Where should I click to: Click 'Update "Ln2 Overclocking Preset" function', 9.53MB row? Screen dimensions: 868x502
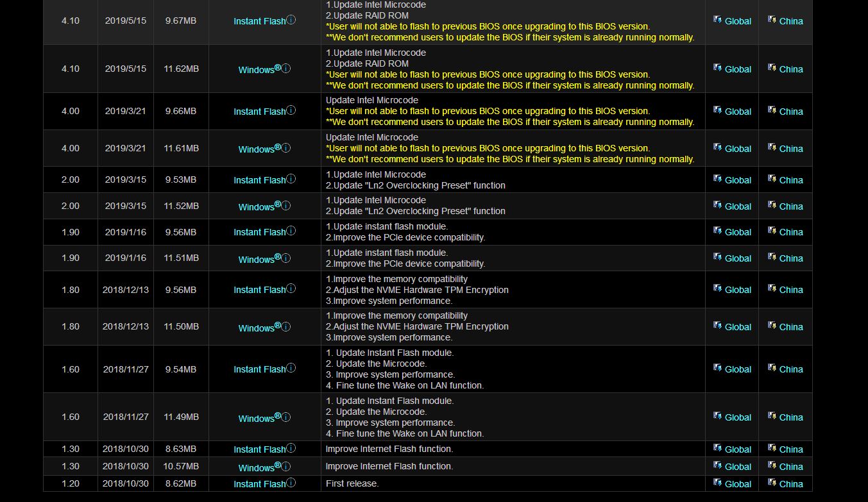pyautogui.click(x=416, y=185)
